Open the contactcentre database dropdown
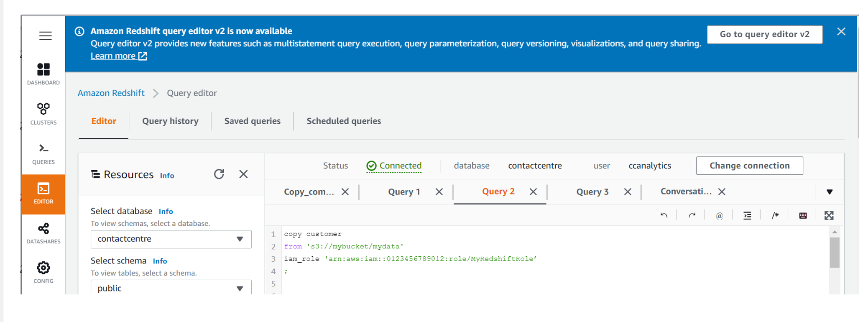 coord(171,239)
